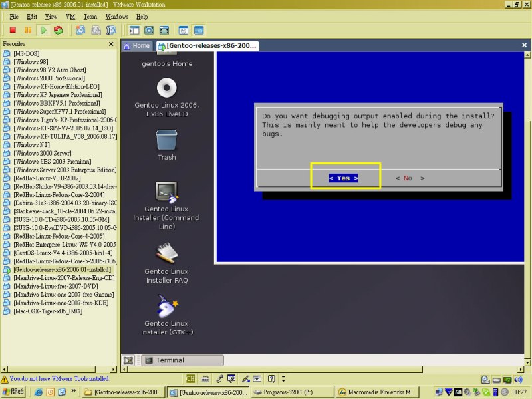Select [Windows 2000 Professional] favorite
Viewport: 532px width, 399px height.
click(x=49, y=78)
